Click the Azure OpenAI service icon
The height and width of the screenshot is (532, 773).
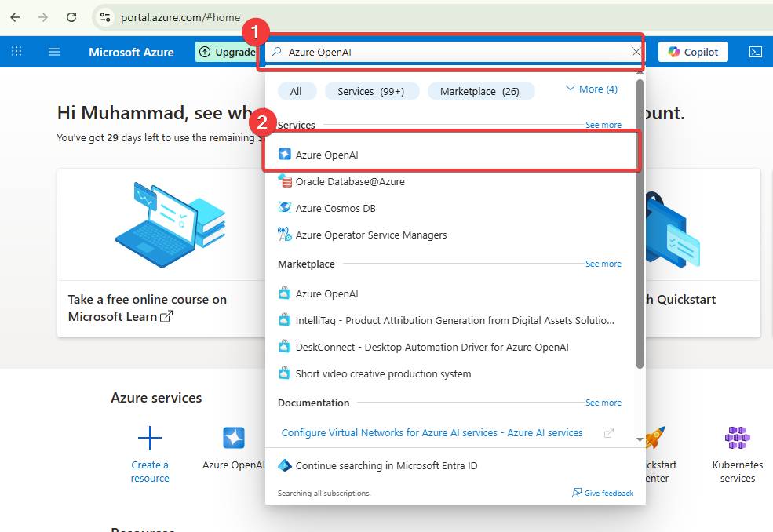[284, 155]
